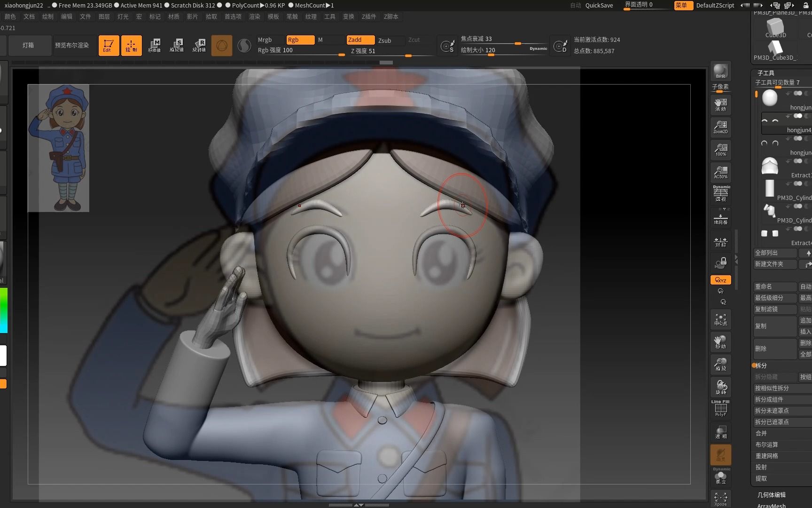
Task: Click the Zoom2D icon
Action: click(720, 127)
